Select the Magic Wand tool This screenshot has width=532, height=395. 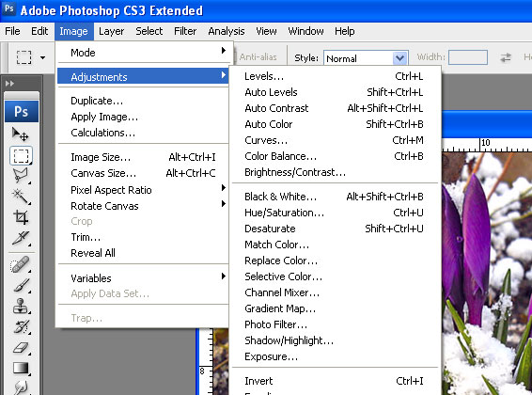pos(21,197)
